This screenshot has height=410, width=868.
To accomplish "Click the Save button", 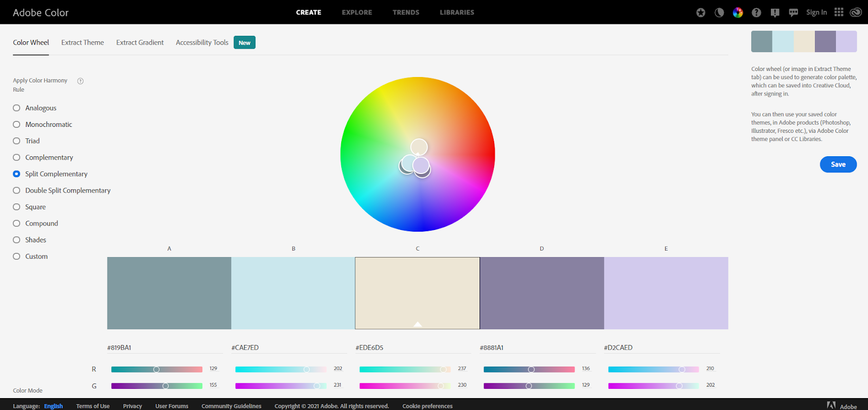I will tap(838, 164).
